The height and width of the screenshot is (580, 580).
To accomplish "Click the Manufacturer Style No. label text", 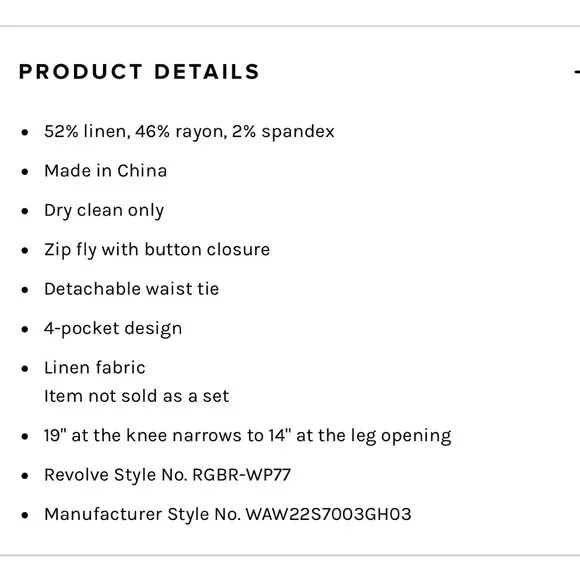I will click(x=143, y=515).
